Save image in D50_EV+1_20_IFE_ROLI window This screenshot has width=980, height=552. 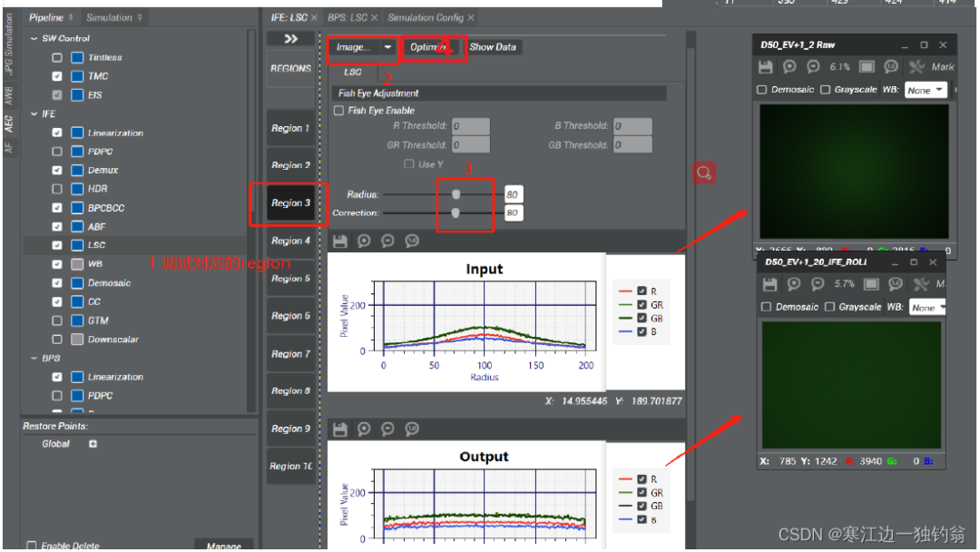[x=770, y=284]
